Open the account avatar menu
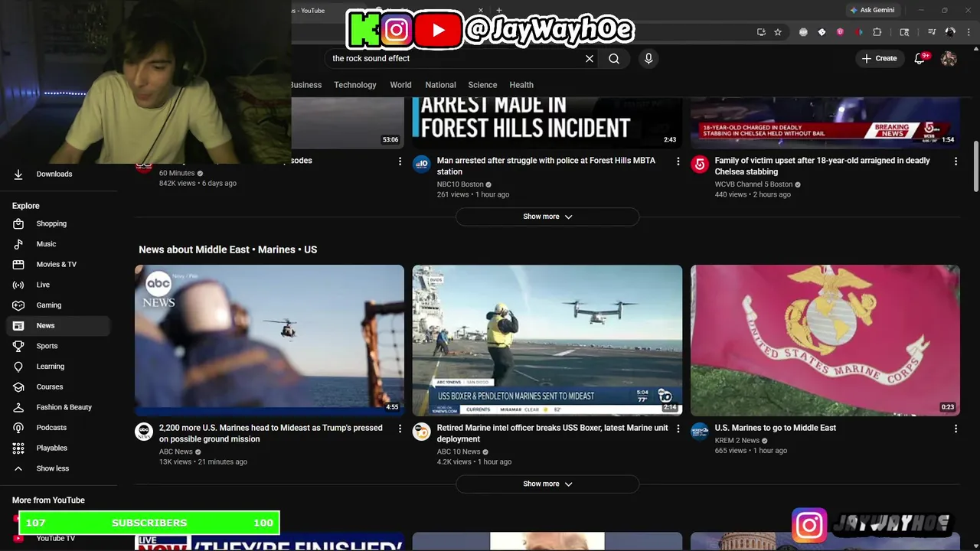Screen dimensions: 980x551 pyautogui.click(x=949, y=58)
